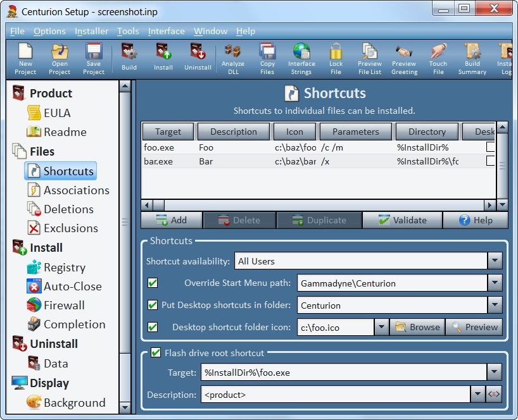Open the Interface Strings tool

(x=301, y=59)
